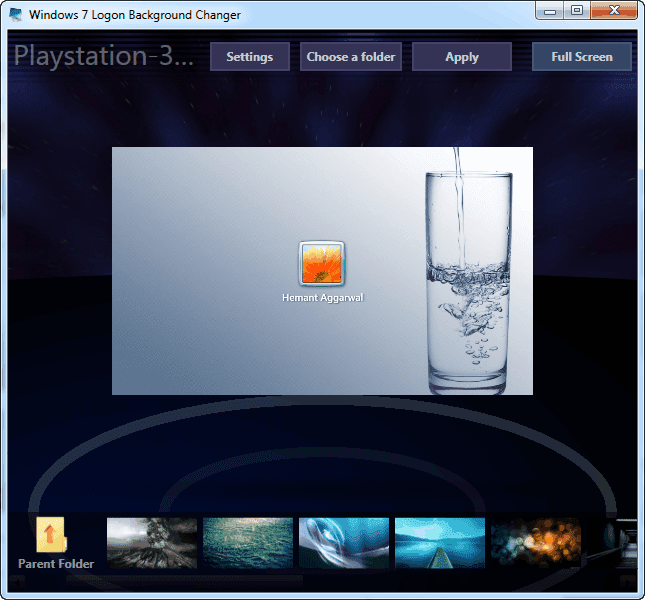Click the app icon in title bar

click(x=16, y=14)
